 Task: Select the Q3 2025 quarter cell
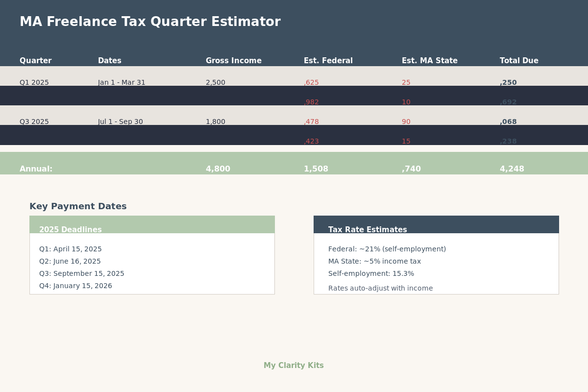coord(34,122)
